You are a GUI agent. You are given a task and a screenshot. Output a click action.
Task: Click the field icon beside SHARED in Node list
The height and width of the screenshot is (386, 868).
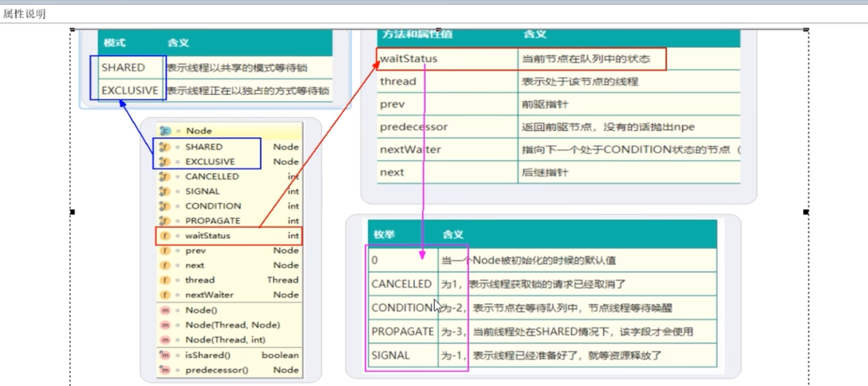coord(165,147)
